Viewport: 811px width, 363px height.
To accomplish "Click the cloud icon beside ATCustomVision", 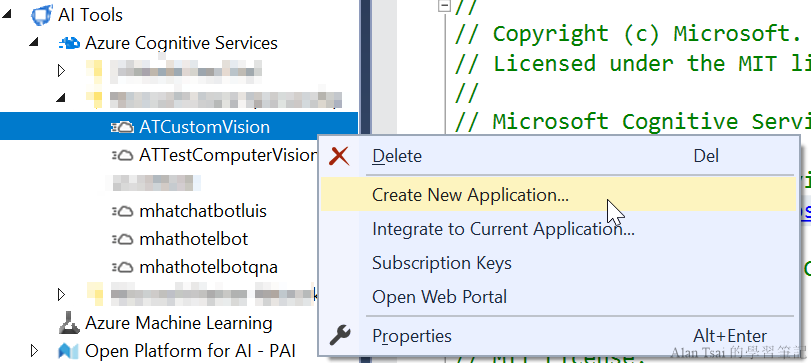I will tap(123, 127).
